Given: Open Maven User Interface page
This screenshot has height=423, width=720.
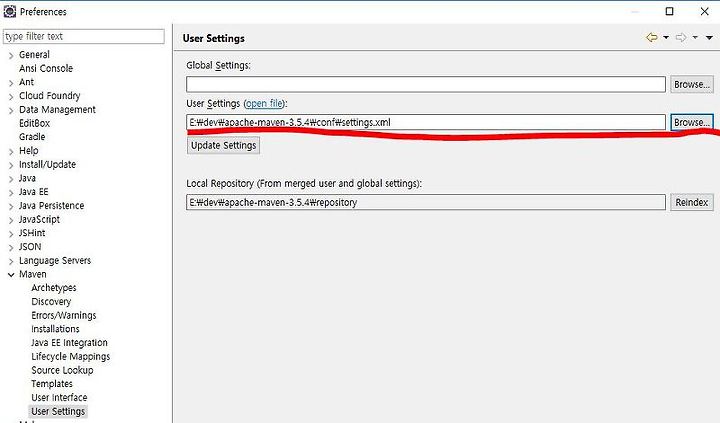Looking at the screenshot, I should coord(59,398).
